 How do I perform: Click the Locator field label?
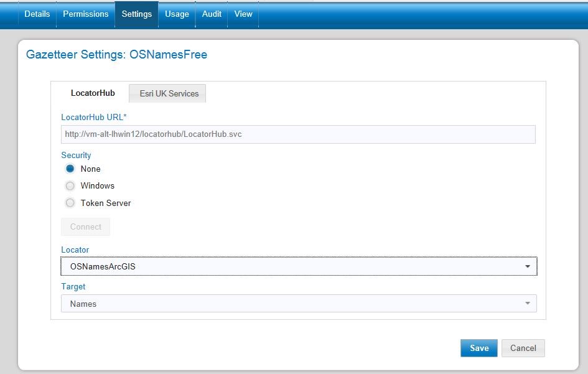coord(75,250)
